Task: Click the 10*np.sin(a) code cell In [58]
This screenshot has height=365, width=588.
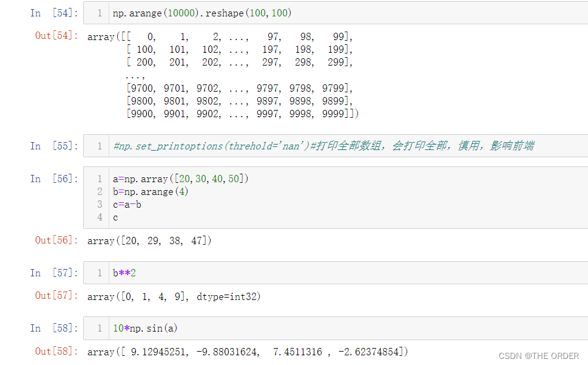Action: click(336, 329)
